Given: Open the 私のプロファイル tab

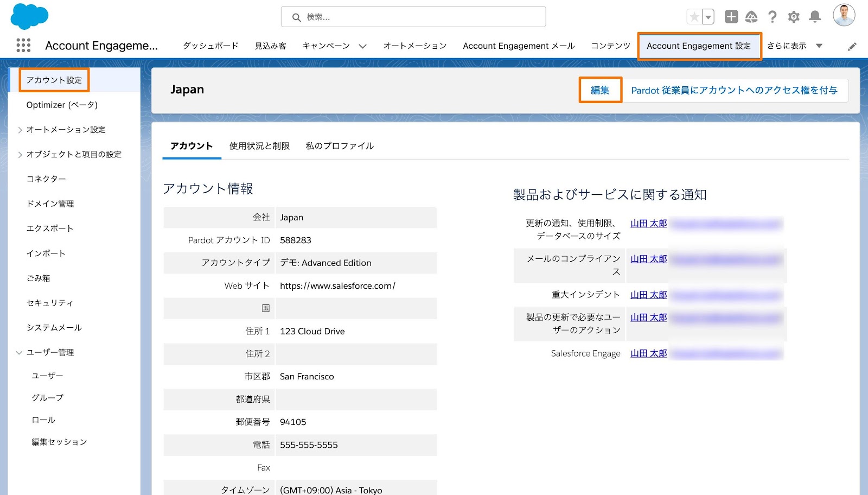Looking at the screenshot, I should coord(340,146).
